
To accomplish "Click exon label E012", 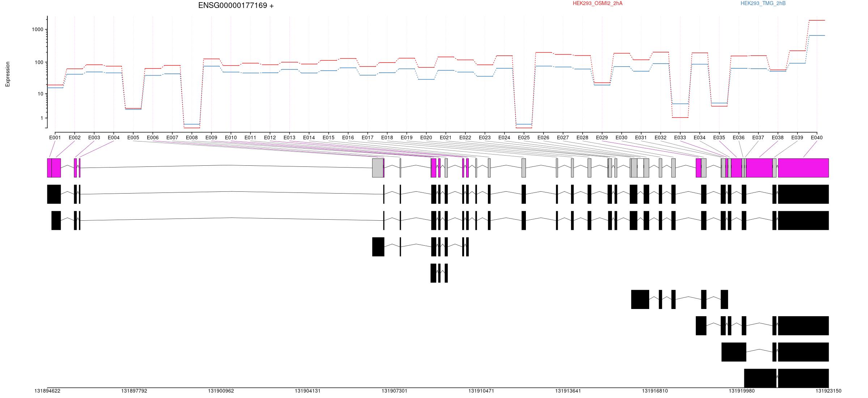I will coord(270,137).
